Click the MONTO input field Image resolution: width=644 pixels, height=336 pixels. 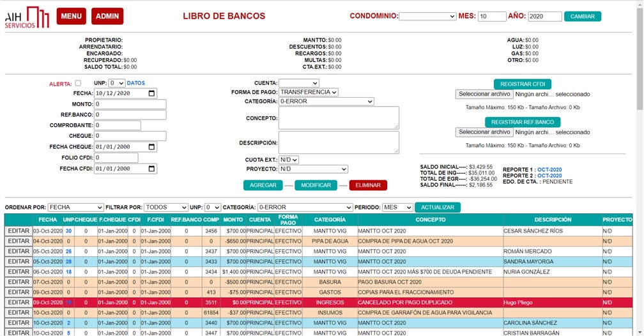coord(130,104)
